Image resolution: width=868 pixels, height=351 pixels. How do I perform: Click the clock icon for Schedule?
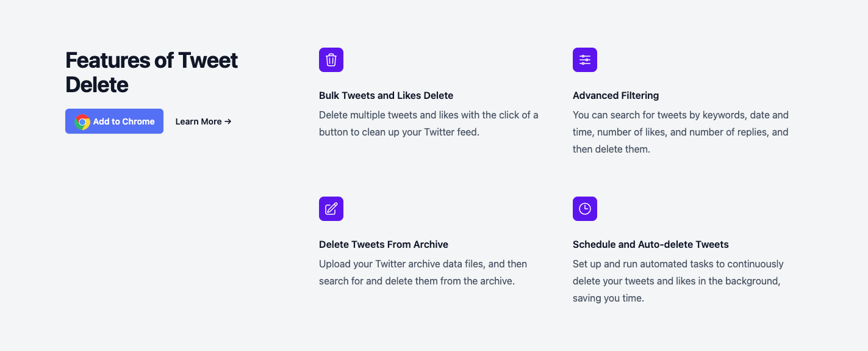click(585, 209)
